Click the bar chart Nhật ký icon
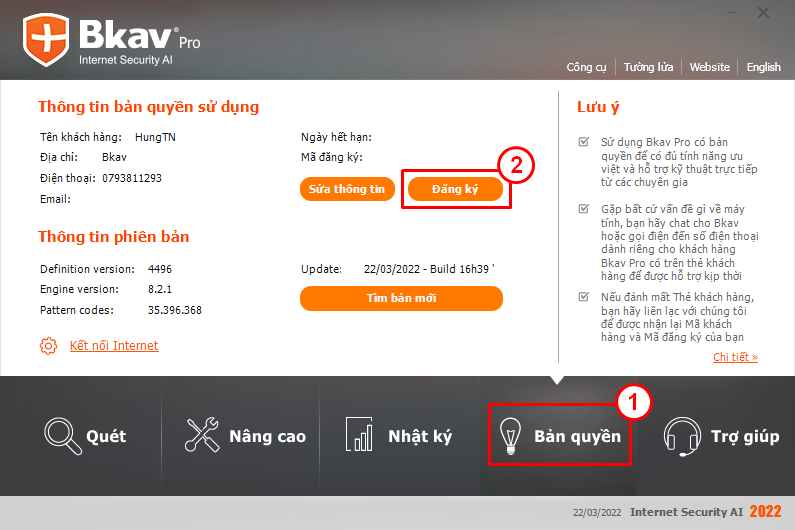Image resolution: width=795 pixels, height=530 pixels. pos(359,434)
